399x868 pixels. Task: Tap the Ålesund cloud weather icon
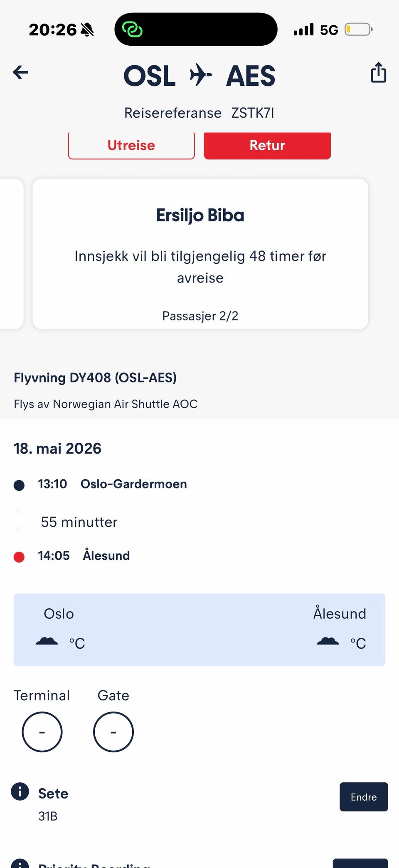(x=328, y=641)
